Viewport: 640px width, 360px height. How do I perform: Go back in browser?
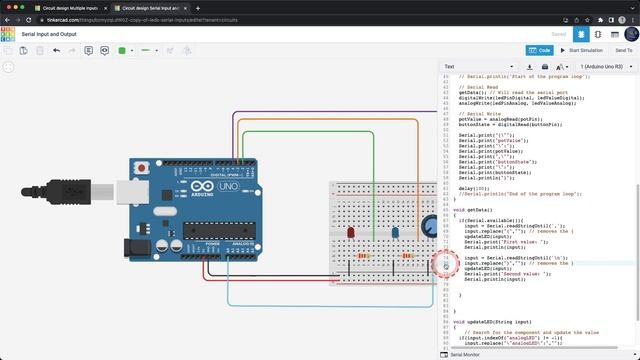pos(7,20)
